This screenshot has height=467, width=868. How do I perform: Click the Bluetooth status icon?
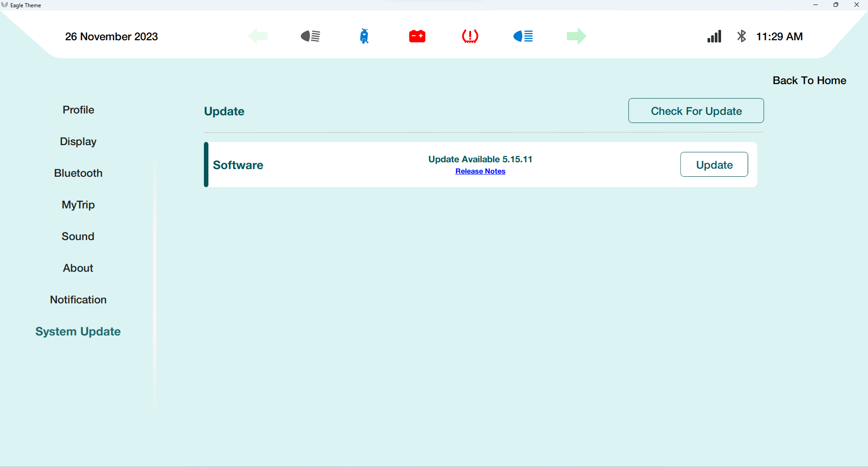(742, 36)
